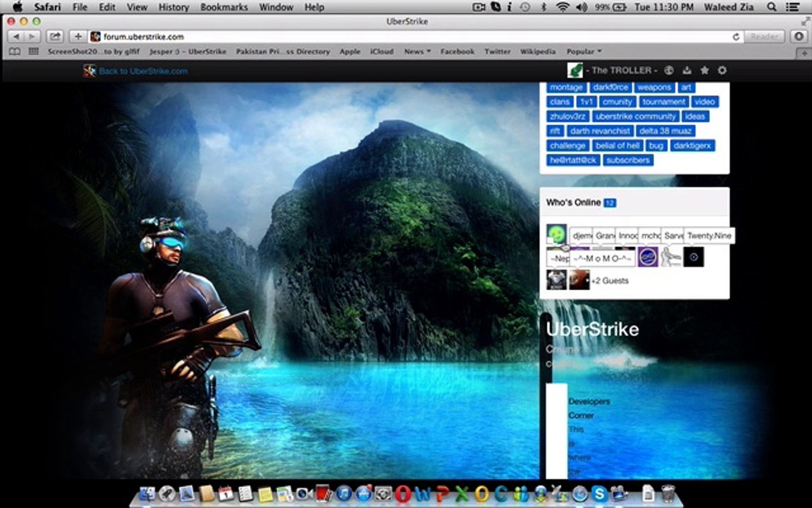Image resolution: width=812 pixels, height=508 pixels.
Task: Click the '+2 Guests' text
Action: coord(610,280)
